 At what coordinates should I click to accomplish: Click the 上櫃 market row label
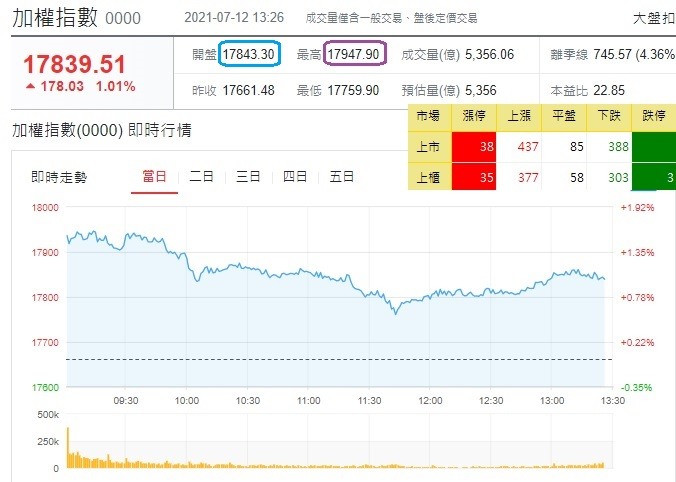click(x=429, y=177)
